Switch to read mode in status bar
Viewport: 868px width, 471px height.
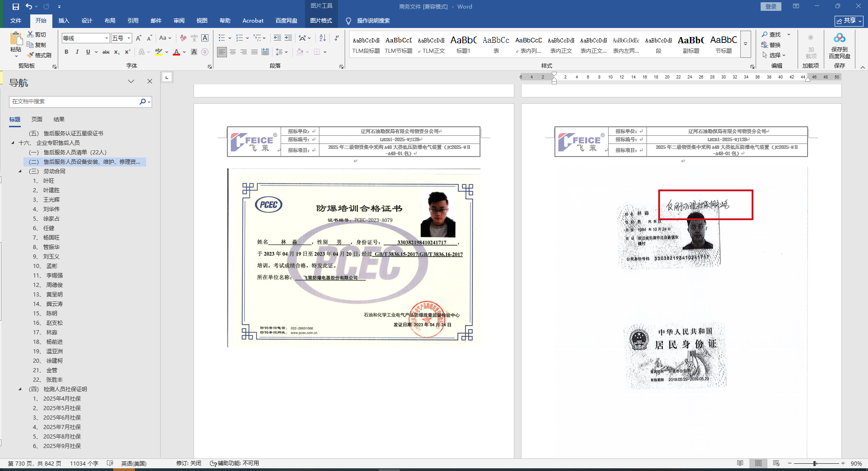click(740, 463)
